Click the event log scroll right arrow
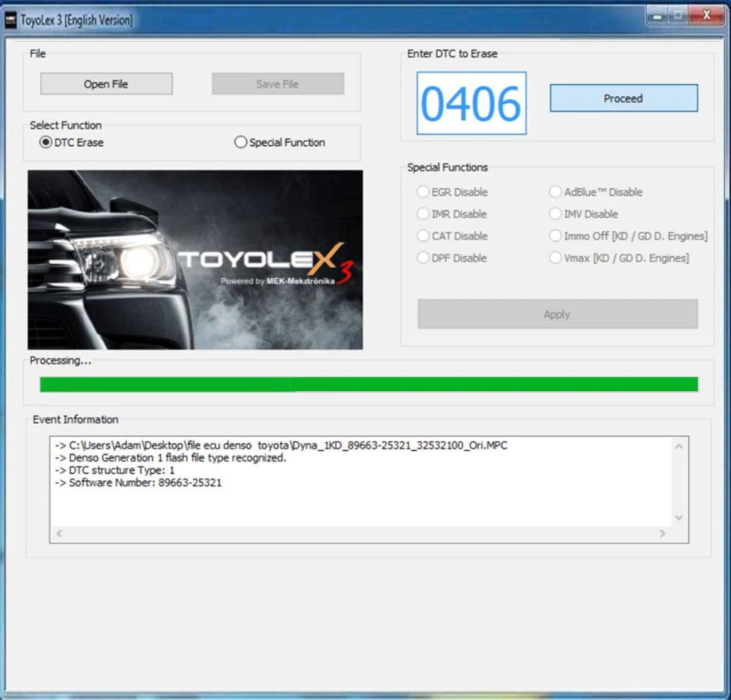731x700 pixels. coord(662,534)
